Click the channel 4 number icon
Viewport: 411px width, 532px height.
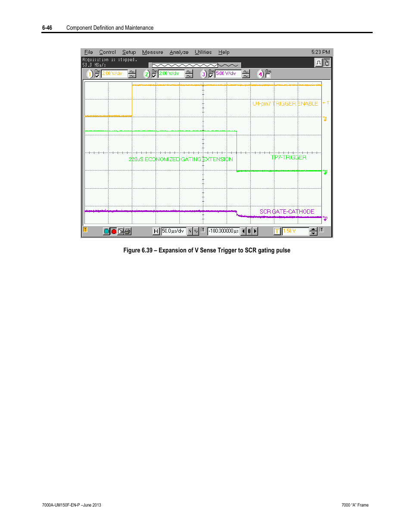[x=260, y=74]
